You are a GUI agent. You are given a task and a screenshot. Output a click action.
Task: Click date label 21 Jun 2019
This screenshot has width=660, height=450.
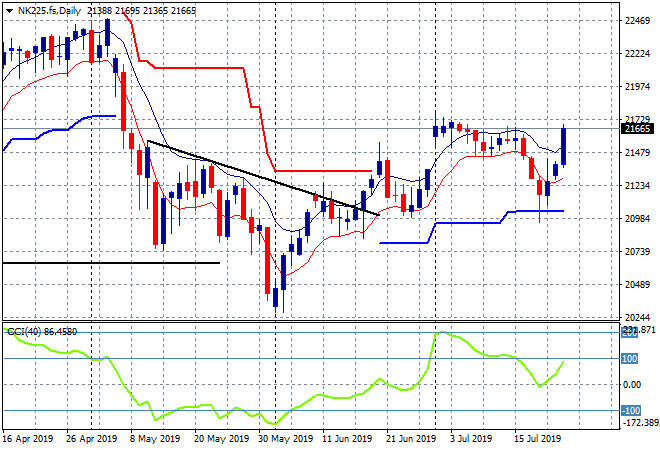tap(411, 439)
